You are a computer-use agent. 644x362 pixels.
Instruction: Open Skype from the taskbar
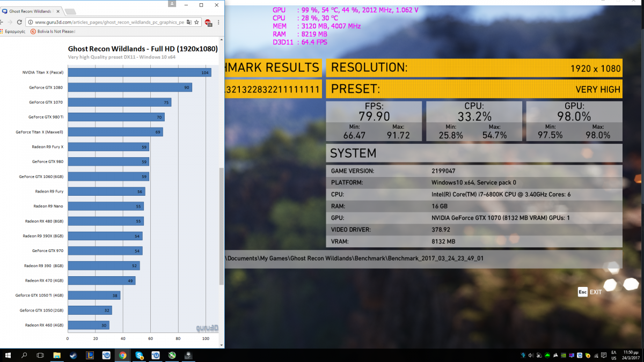(139, 355)
